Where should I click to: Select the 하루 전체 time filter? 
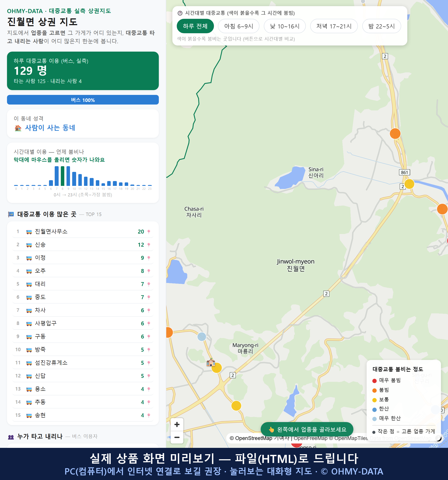tap(195, 26)
